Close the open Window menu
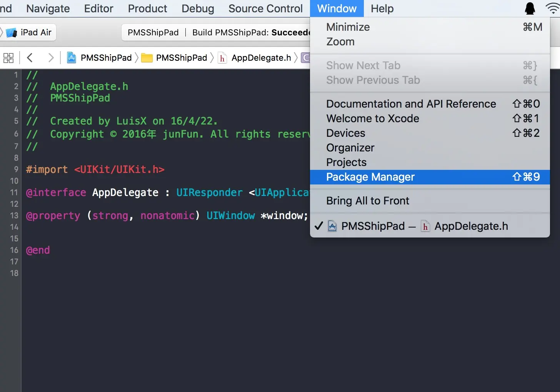Viewport: 560px width, 392px height. 337,8
